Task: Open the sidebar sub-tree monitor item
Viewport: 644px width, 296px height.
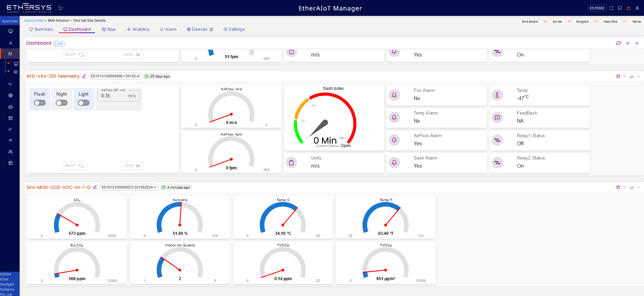Action: coord(16,64)
